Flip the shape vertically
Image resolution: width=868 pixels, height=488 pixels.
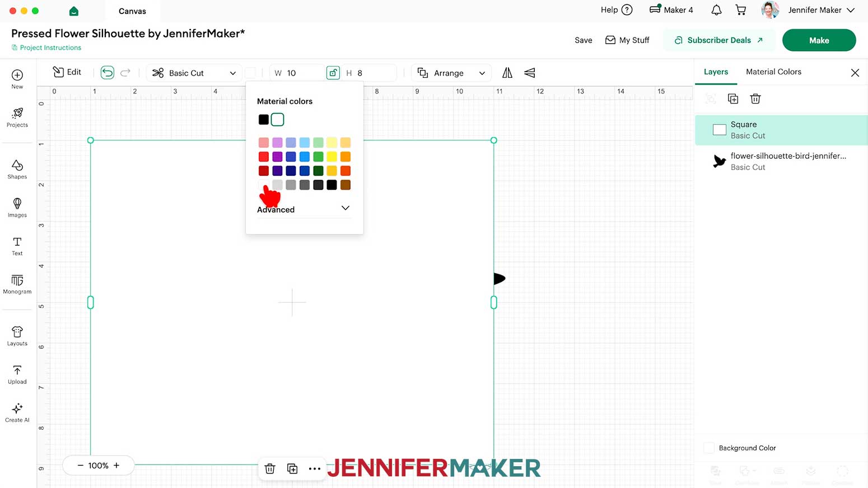pos(529,73)
